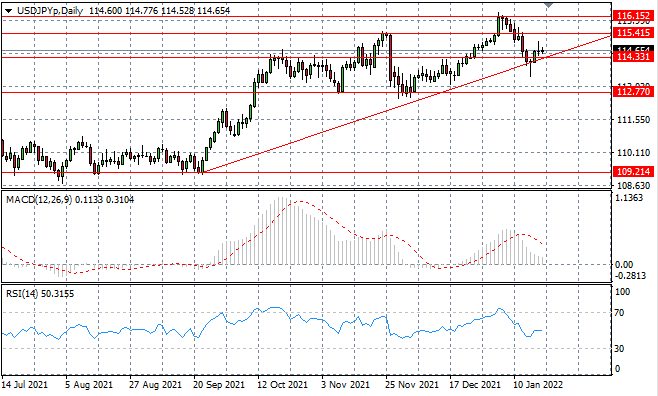This screenshot has width=658, height=396.
Task: Click the 27 Aug 2021 date label
Action: [155, 385]
